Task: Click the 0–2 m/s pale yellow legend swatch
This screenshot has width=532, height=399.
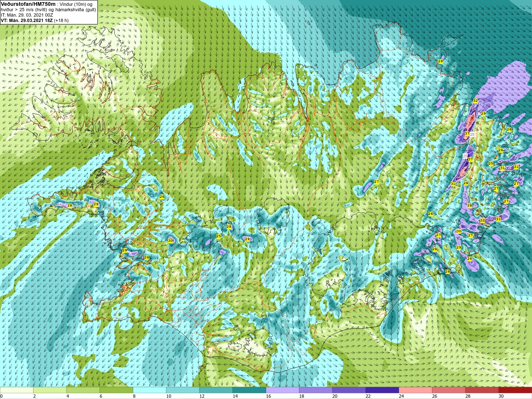Action: point(17,390)
